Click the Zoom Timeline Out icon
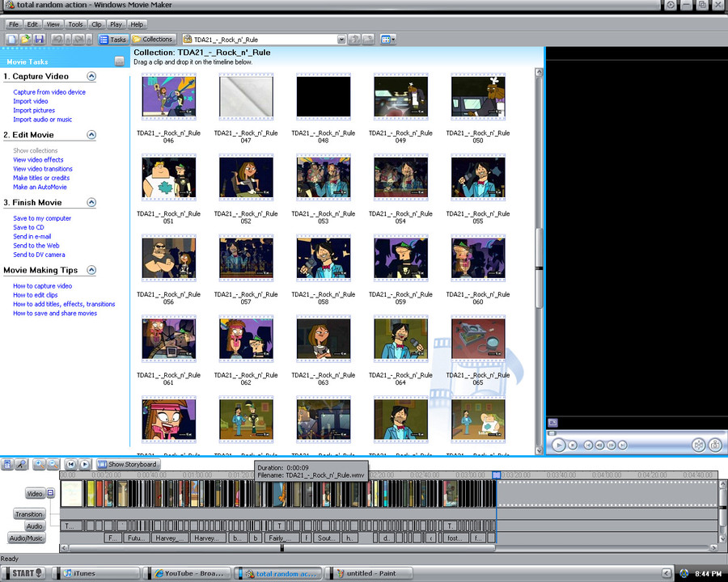 53,464
